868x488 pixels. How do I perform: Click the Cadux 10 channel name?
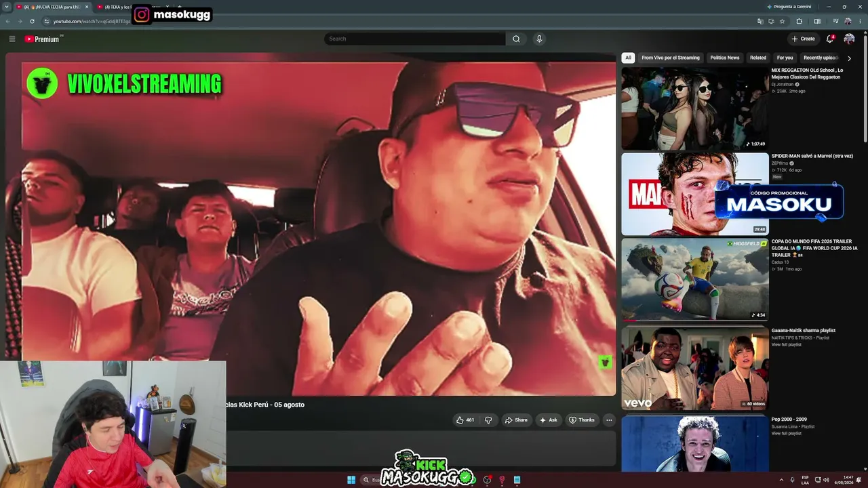[x=780, y=262]
